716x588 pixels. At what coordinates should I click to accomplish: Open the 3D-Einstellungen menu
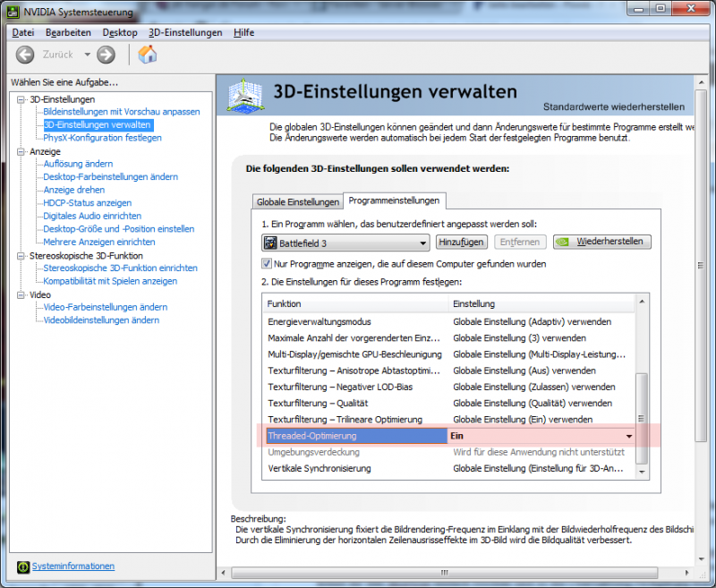tap(185, 32)
